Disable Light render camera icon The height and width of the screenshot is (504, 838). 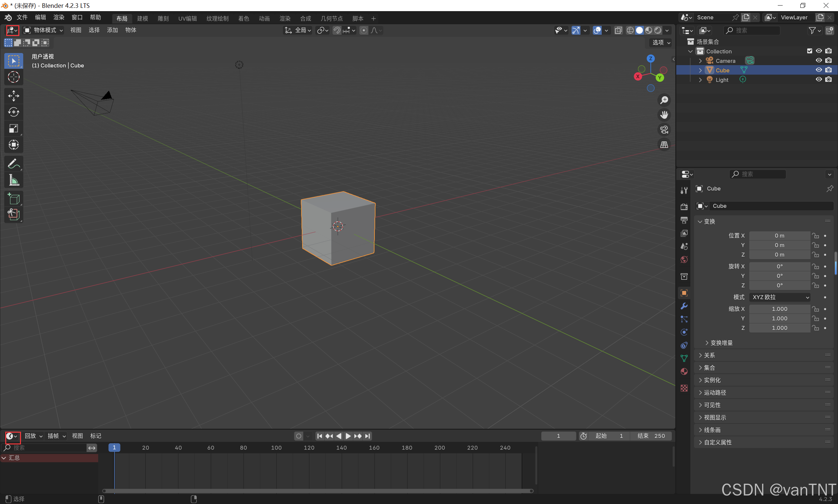tap(829, 80)
